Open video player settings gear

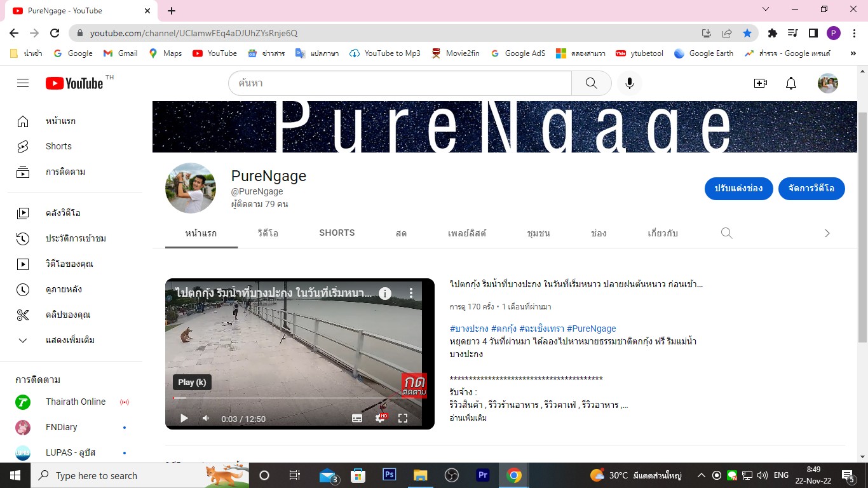coord(380,418)
